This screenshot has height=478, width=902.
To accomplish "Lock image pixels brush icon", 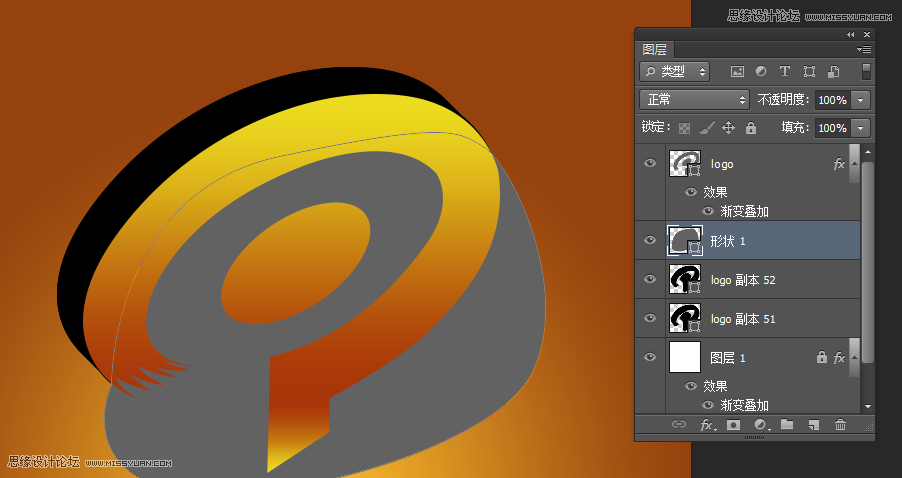I will pyautogui.click(x=706, y=128).
